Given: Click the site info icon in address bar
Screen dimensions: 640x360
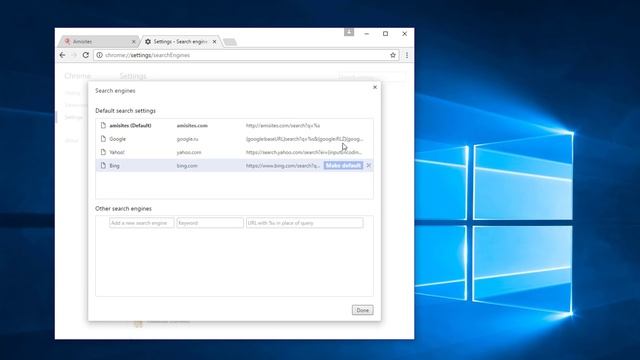Looking at the screenshot, I should coord(99,55).
